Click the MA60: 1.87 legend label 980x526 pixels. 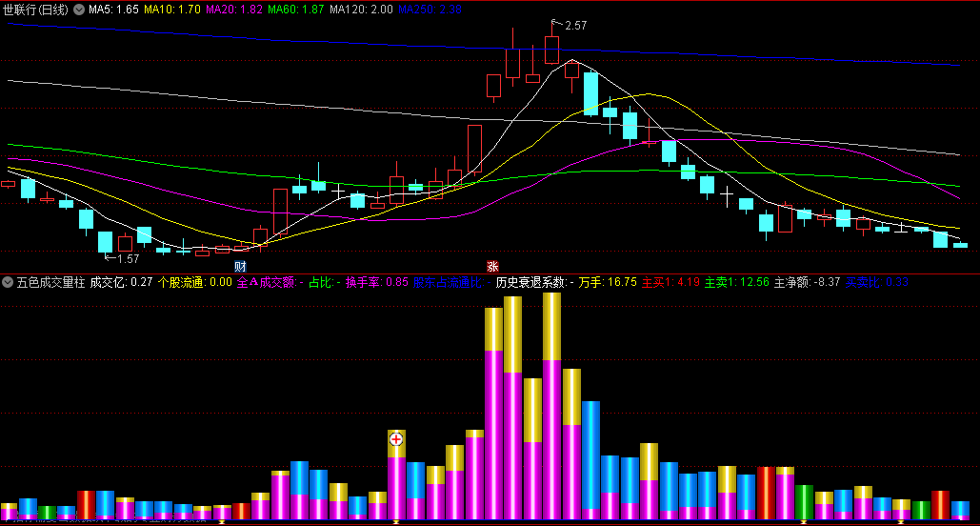coord(296,10)
